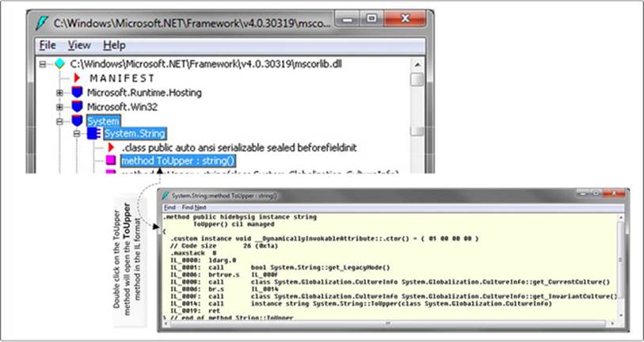
Task: Expand the Microsoft.Runtime.Hosting namespace
Action: [59, 93]
